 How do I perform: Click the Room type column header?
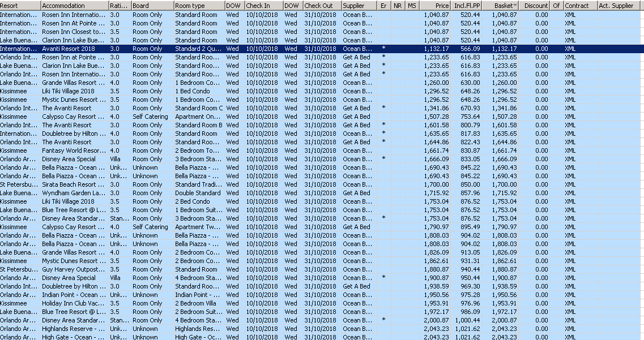click(x=199, y=5)
